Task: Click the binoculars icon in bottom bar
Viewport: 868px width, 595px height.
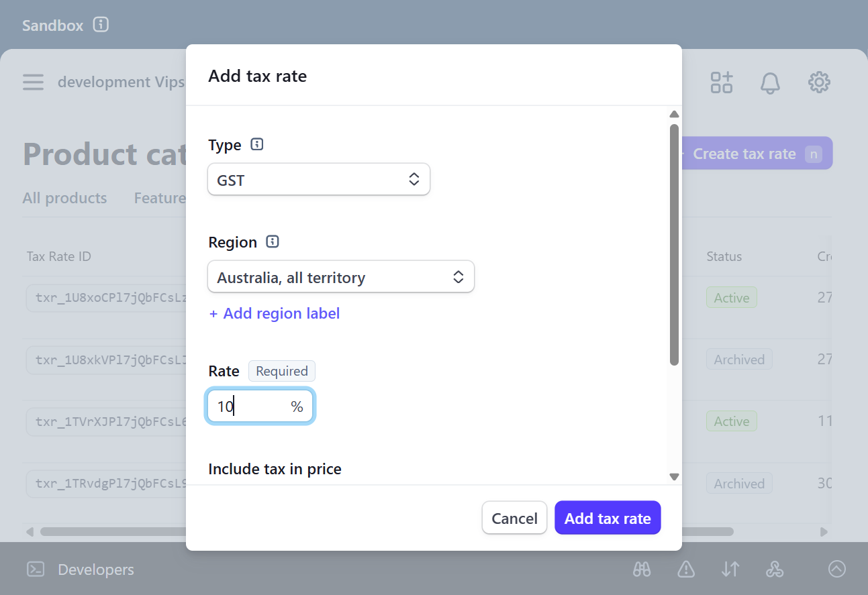Action: click(x=642, y=570)
